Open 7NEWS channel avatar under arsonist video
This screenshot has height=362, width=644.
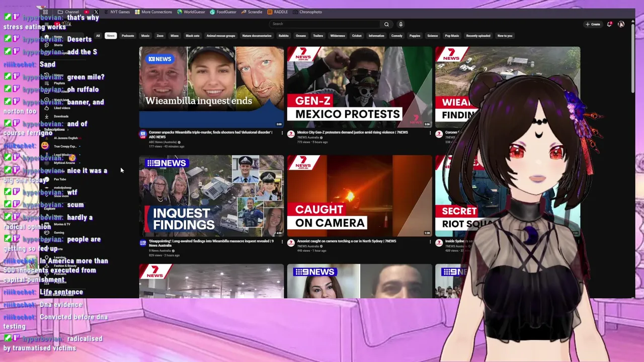pos(291,243)
